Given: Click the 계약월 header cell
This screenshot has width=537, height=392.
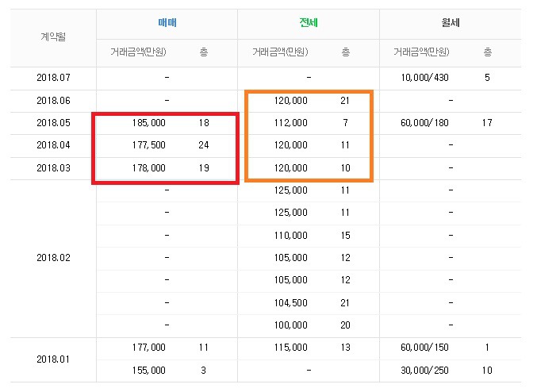Looking at the screenshot, I should (x=53, y=37).
